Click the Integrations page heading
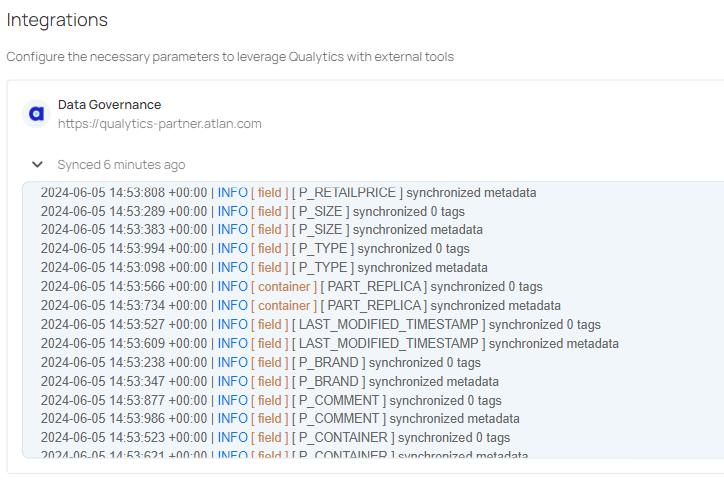The width and height of the screenshot is (724, 480). [x=57, y=19]
